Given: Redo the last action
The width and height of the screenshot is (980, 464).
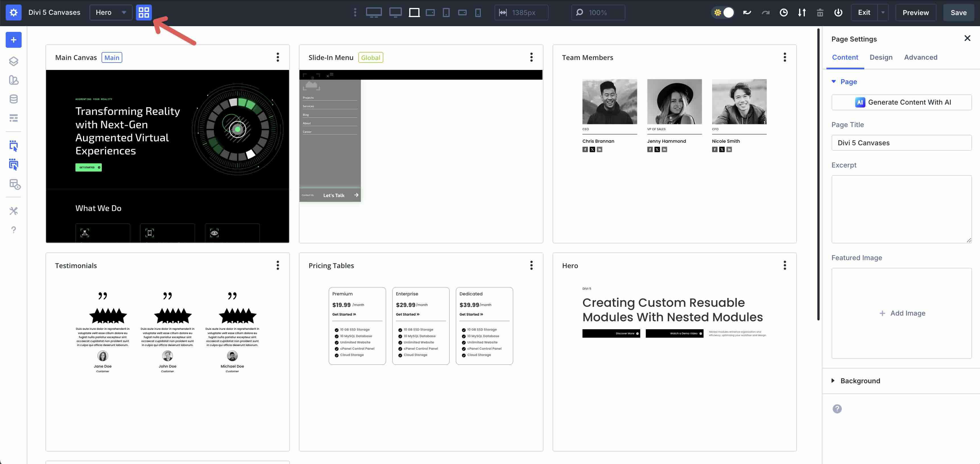Looking at the screenshot, I should point(766,12).
